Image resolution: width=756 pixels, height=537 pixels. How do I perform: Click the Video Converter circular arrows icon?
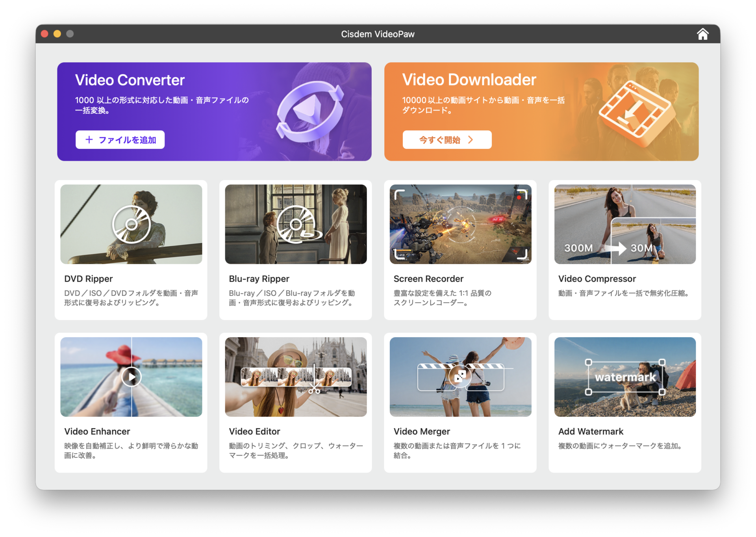309,111
